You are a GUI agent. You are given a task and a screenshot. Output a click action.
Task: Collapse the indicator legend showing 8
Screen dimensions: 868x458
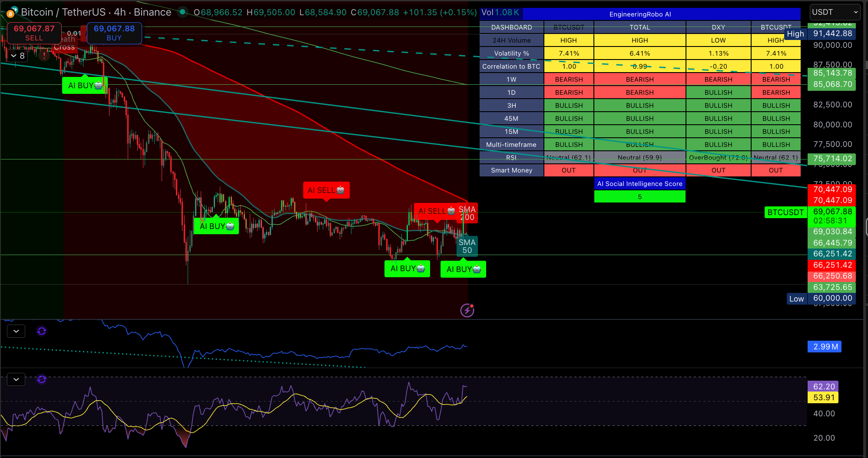(x=18, y=56)
